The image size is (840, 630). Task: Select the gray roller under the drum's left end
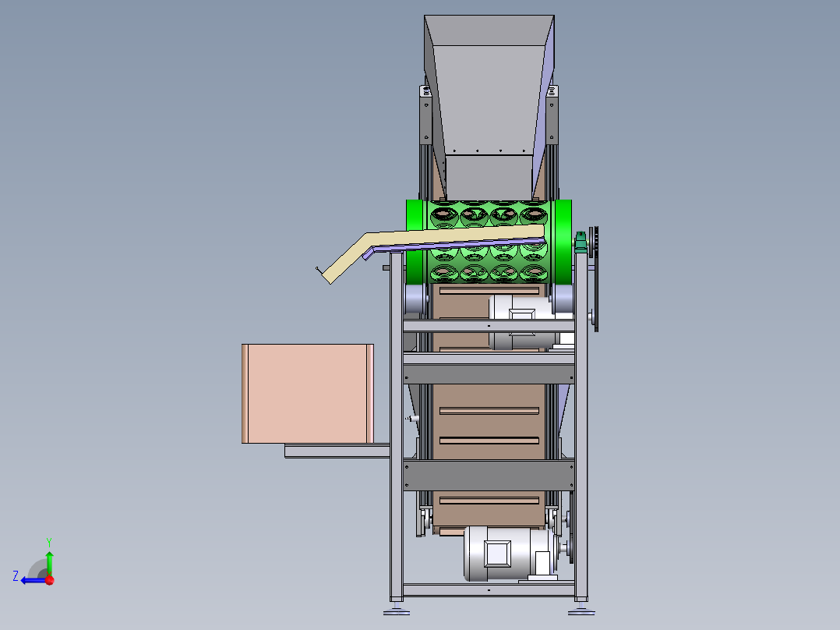(x=416, y=299)
